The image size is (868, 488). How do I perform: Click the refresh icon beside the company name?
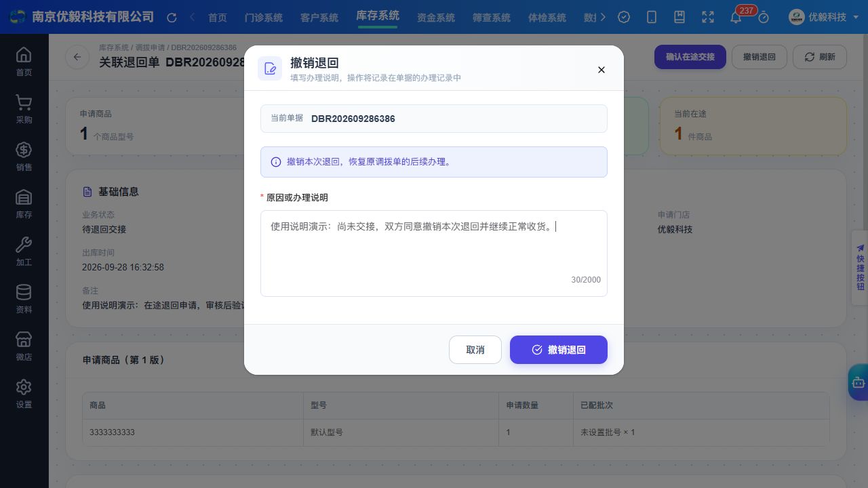(172, 18)
